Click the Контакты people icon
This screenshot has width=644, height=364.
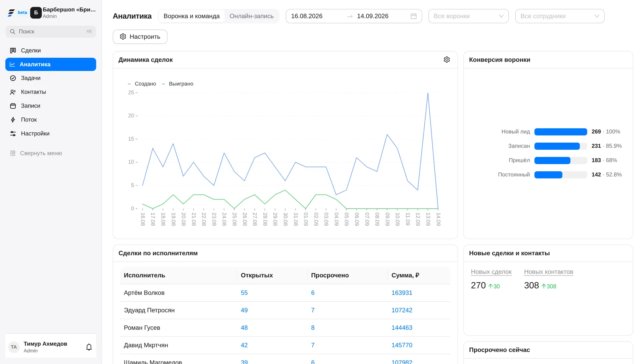(13, 92)
